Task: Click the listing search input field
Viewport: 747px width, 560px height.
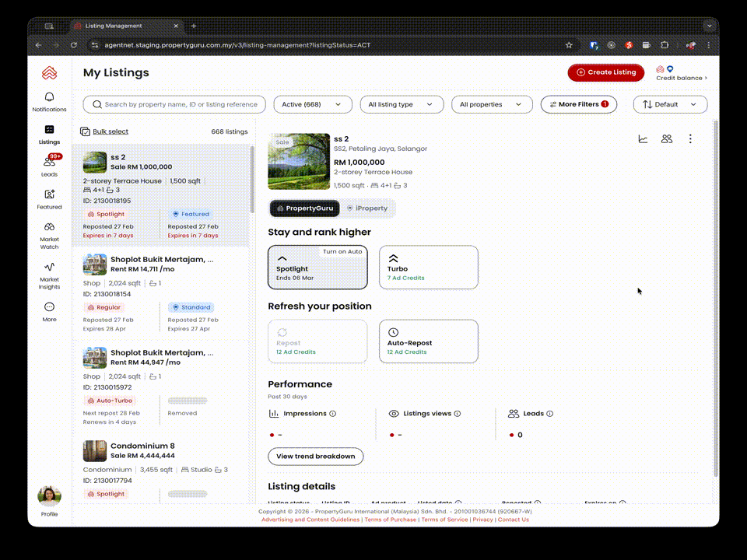Action: click(x=181, y=104)
